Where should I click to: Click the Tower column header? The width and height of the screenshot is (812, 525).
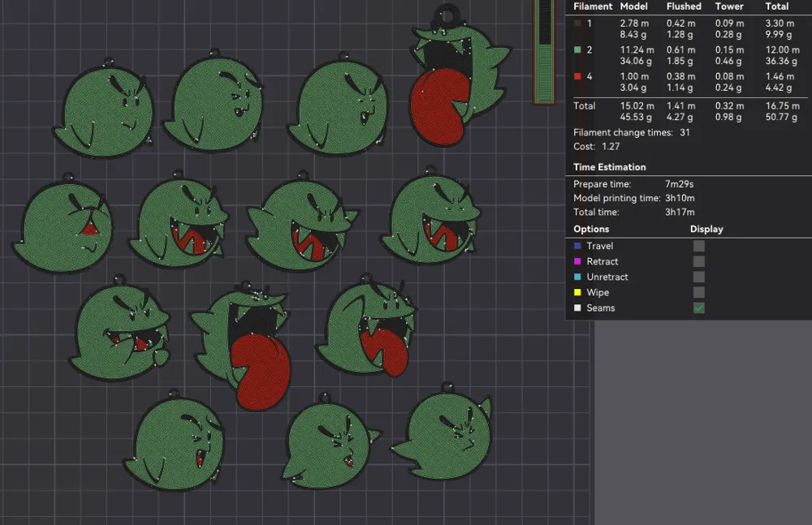pos(729,6)
